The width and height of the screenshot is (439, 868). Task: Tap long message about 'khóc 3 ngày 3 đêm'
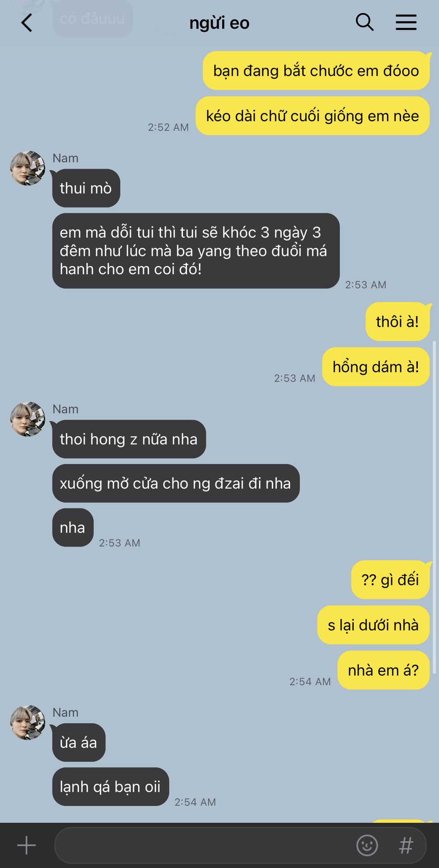[196, 251]
